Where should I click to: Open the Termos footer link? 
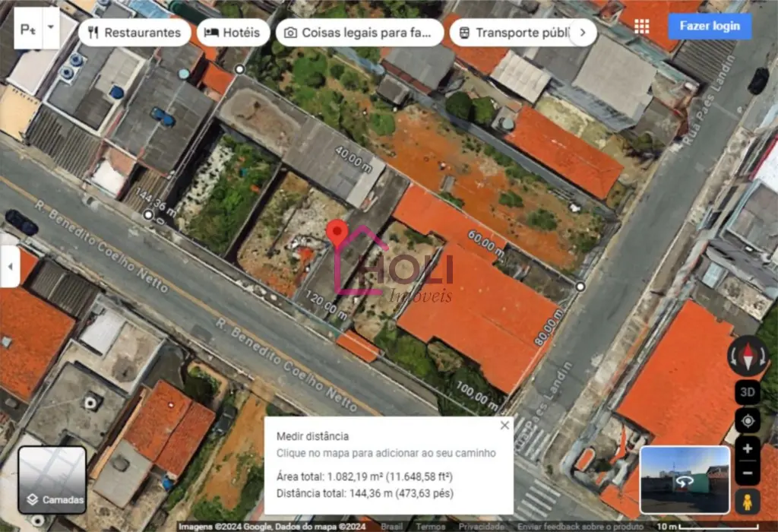pyautogui.click(x=431, y=526)
